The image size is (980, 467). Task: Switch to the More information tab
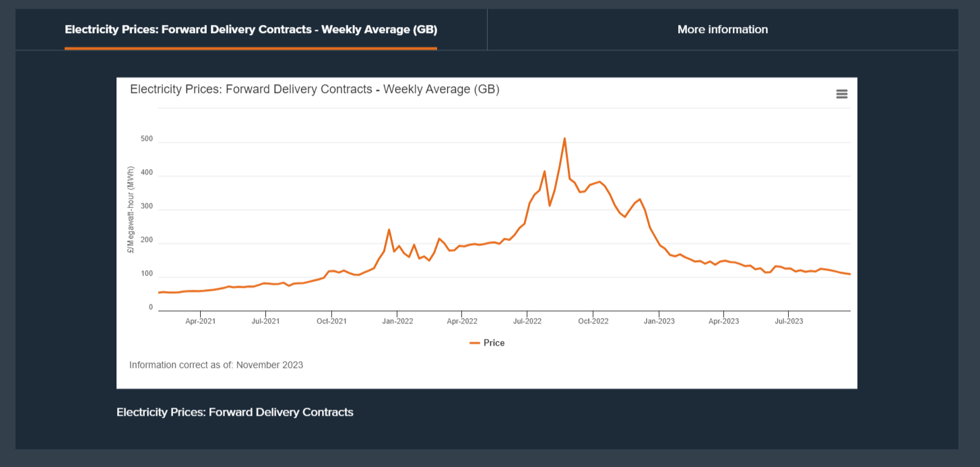[722, 30]
